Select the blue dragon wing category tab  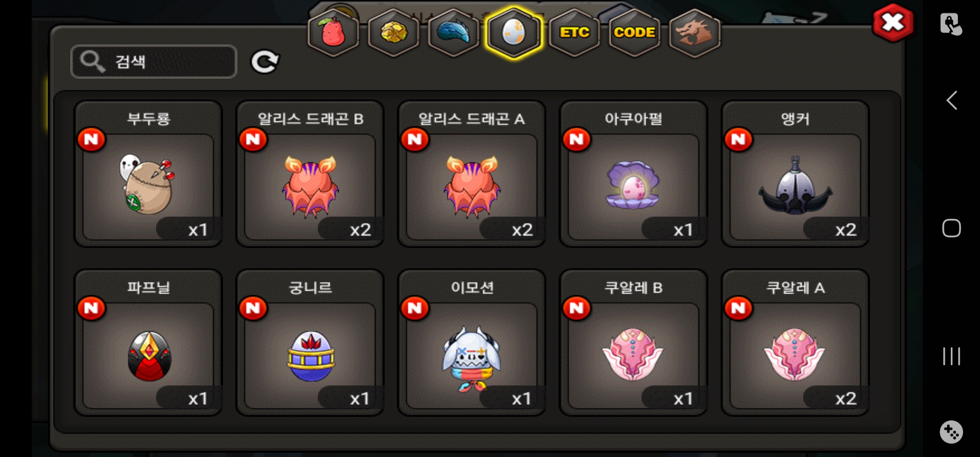[x=454, y=33]
